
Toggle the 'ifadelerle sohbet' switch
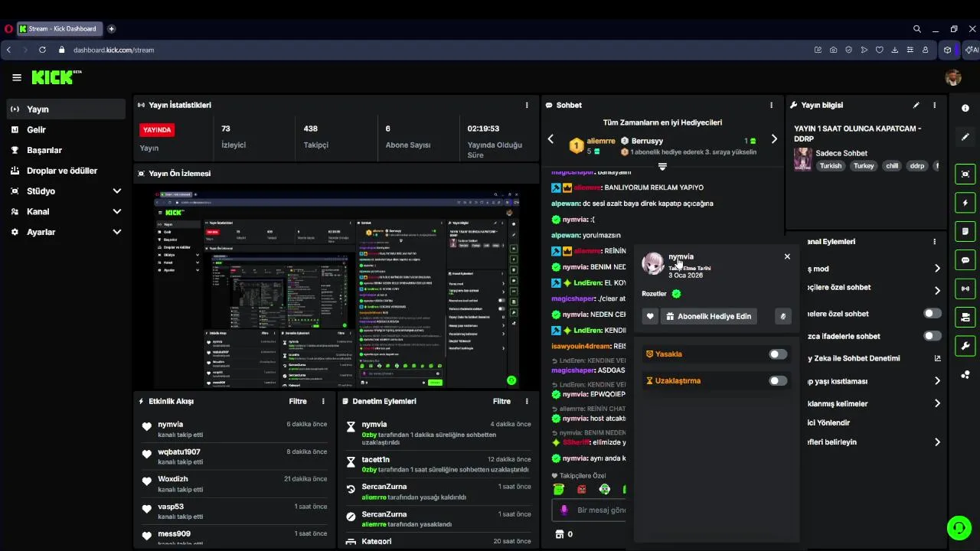pos(933,336)
